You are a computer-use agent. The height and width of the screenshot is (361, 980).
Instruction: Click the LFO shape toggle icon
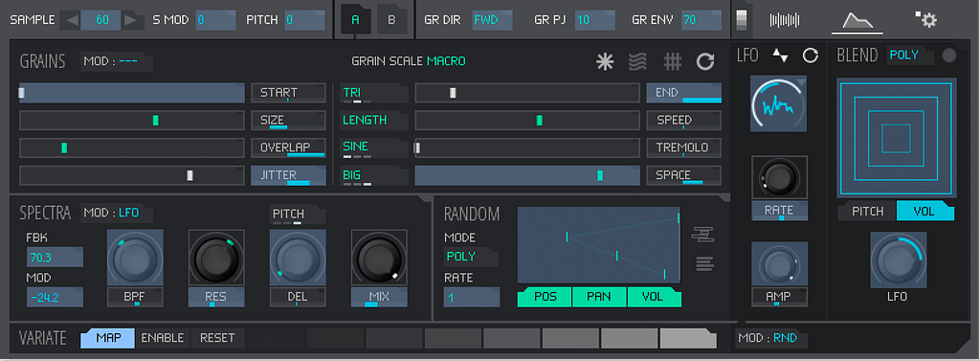(780, 55)
